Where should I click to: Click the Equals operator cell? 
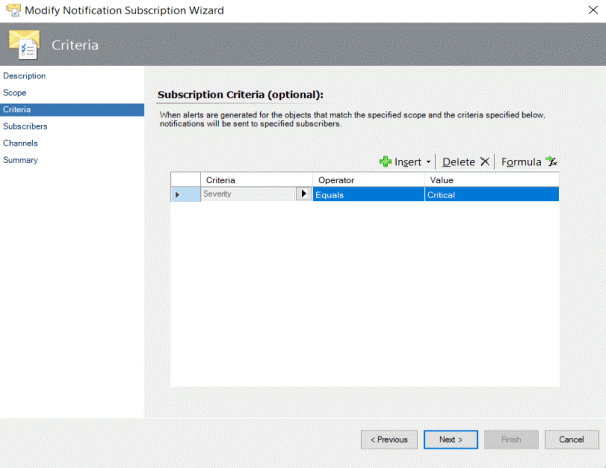[368, 195]
